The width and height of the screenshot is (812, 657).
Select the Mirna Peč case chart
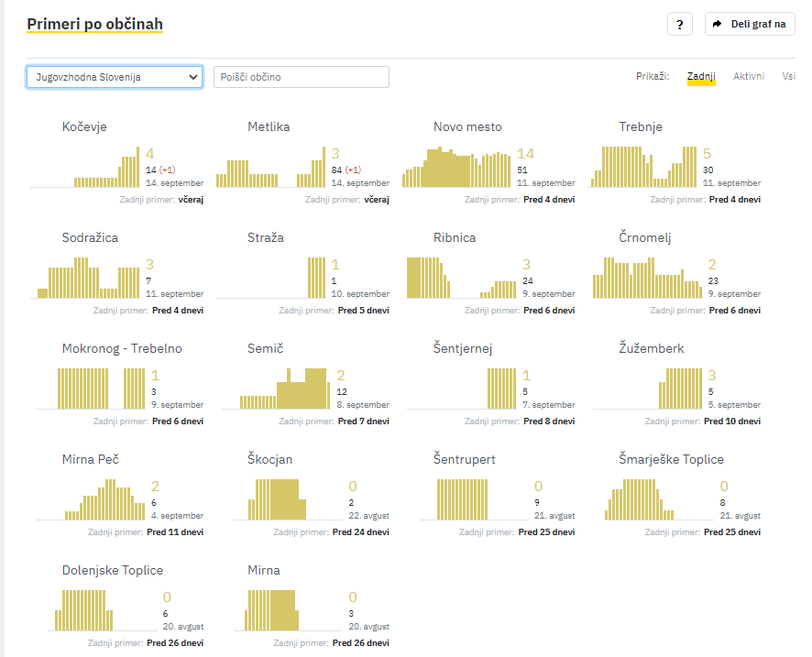coord(91,499)
